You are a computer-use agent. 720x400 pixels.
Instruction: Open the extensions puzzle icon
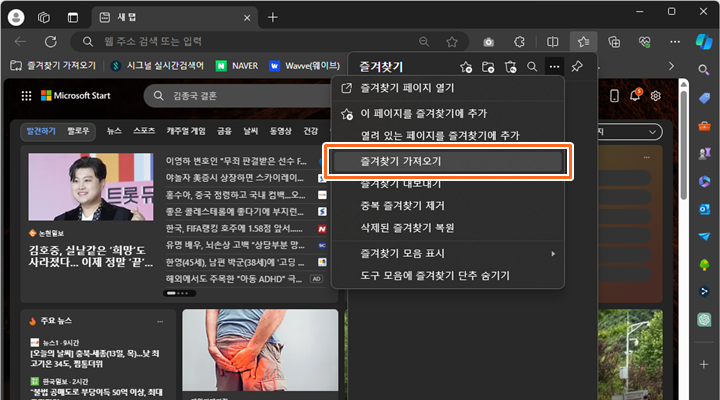point(519,42)
